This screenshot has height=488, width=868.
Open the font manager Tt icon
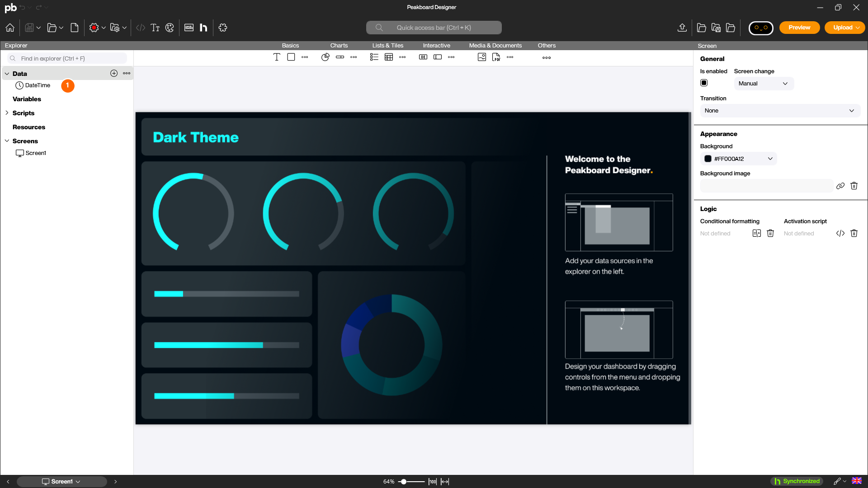(155, 28)
